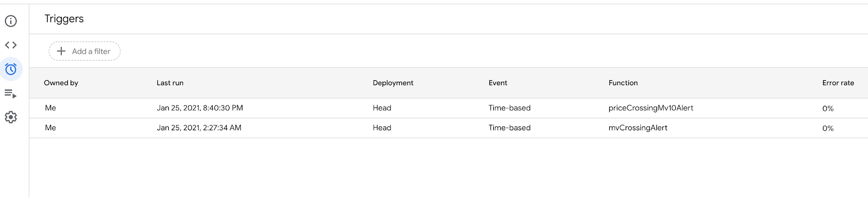
Task: Click the plus icon in Add a filter
Action: [61, 51]
